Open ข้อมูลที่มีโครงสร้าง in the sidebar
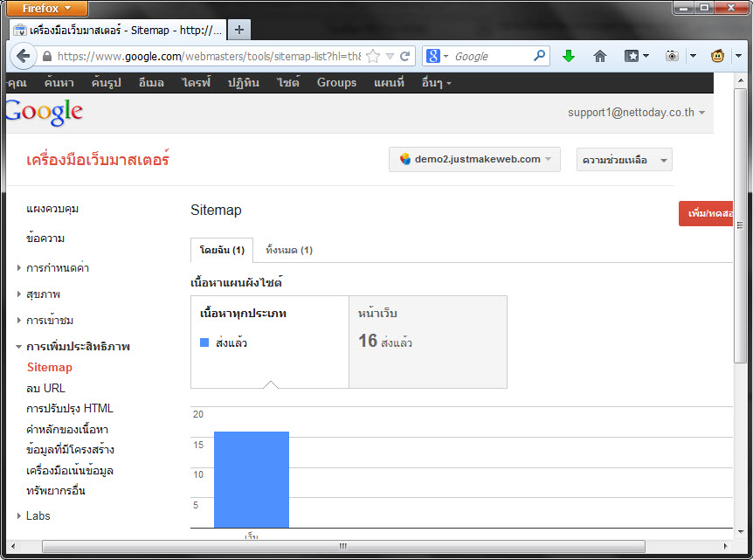 click(x=70, y=450)
